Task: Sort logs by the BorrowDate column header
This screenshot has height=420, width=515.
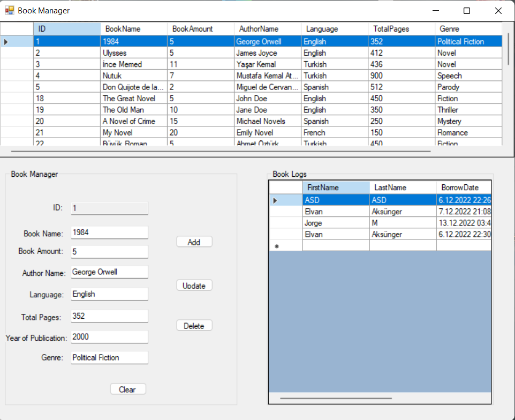Action: point(461,187)
